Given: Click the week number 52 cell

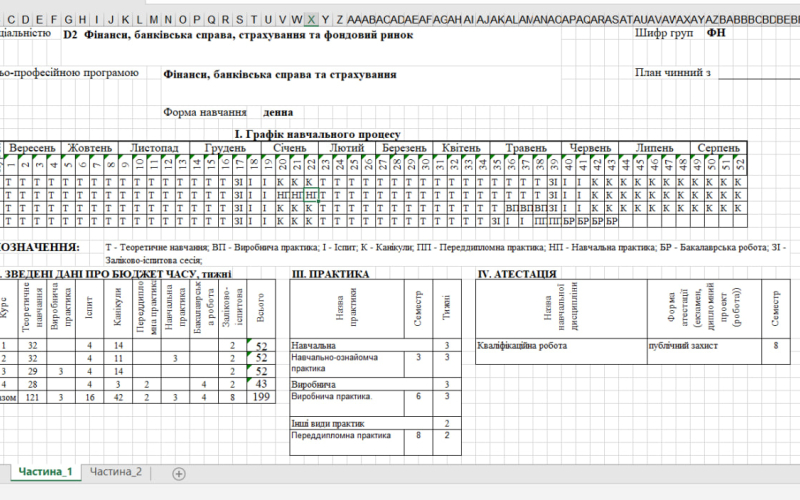Looking at the screenshot, I should coord(740,165).
